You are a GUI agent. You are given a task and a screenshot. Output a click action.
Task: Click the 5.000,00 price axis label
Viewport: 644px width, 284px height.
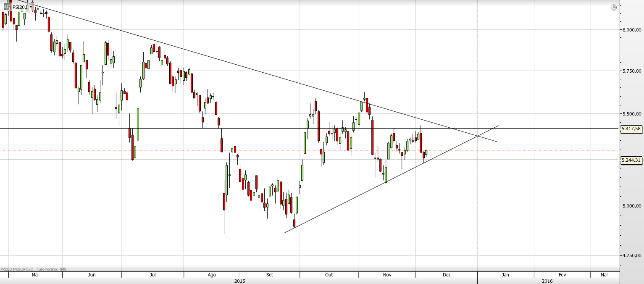coord(632,206)
